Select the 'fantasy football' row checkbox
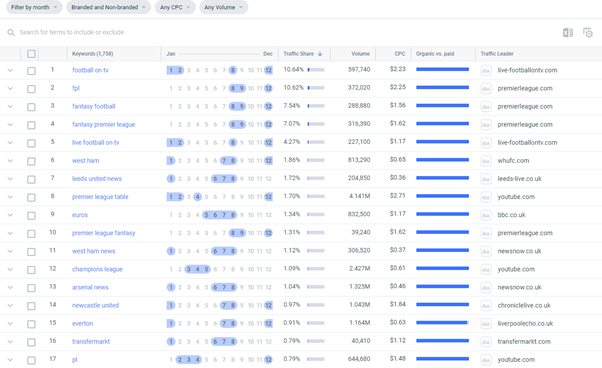Viewport: 602px width, 368px height. tap(31, 107)
